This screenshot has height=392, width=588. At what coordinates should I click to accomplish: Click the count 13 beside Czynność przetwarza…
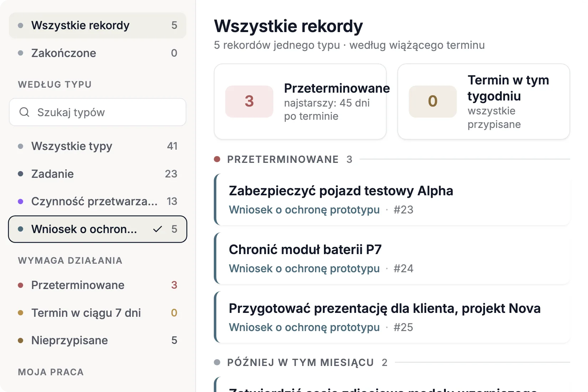pos(172,201)
